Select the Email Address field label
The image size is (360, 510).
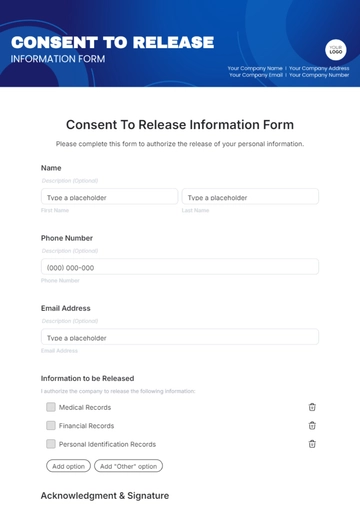(66, 308)
